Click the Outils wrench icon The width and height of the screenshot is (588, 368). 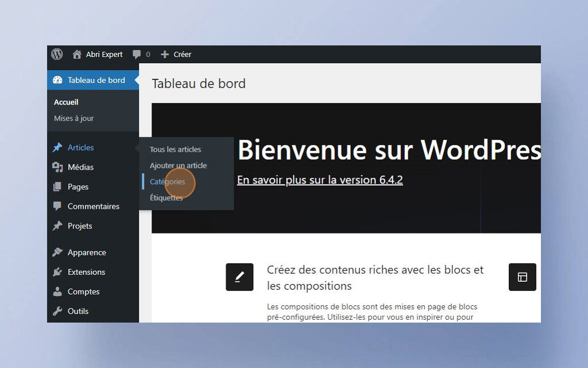click(x=57, y=311)
